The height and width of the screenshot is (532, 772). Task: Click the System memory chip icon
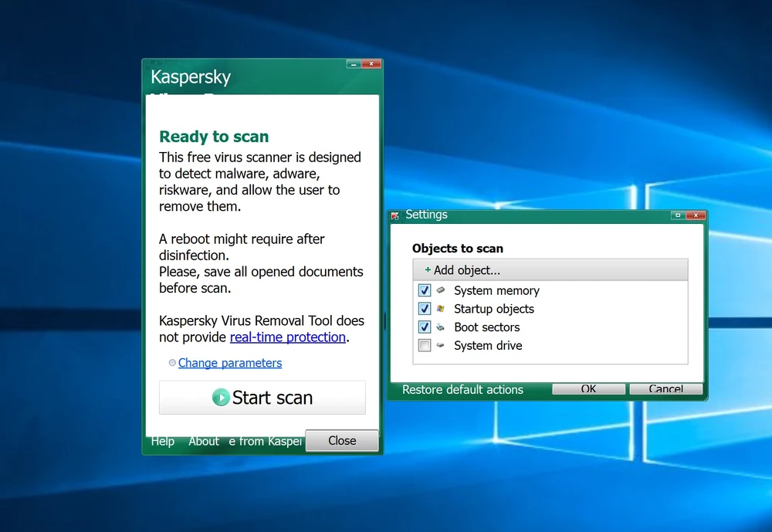pyautogui.click(x=441, y=290)
